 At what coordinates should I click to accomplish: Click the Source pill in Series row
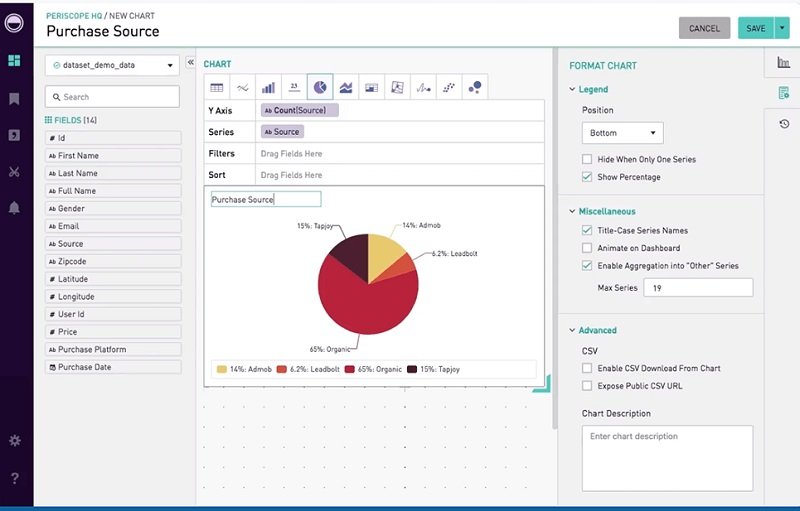coord(282,132)
